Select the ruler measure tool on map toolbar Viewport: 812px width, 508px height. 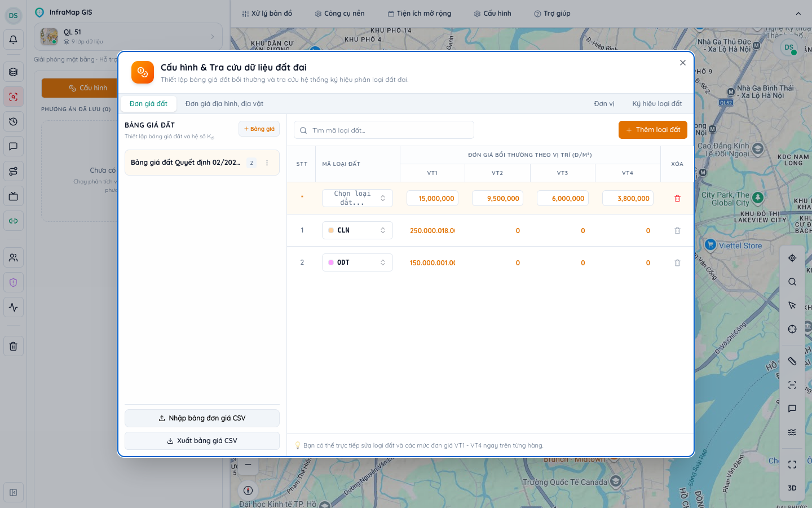pyautogui.click(x=792, y=361)
